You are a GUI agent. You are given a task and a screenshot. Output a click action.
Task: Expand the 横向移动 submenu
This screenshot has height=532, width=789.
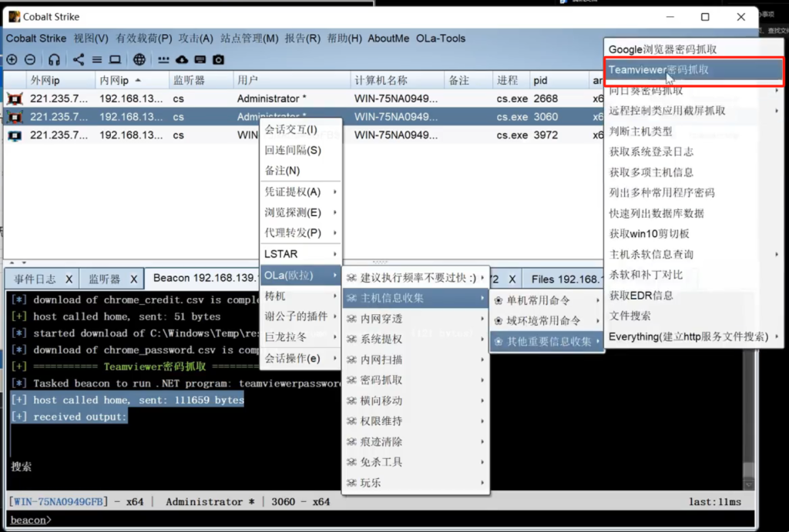click(415, 401)
